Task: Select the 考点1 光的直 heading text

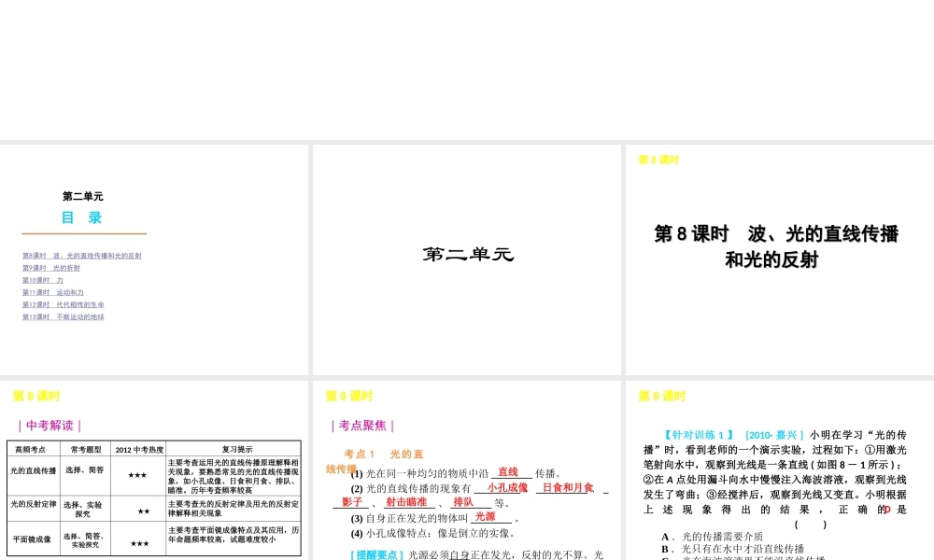Action: pyautogui.click(x=384, y=455)
